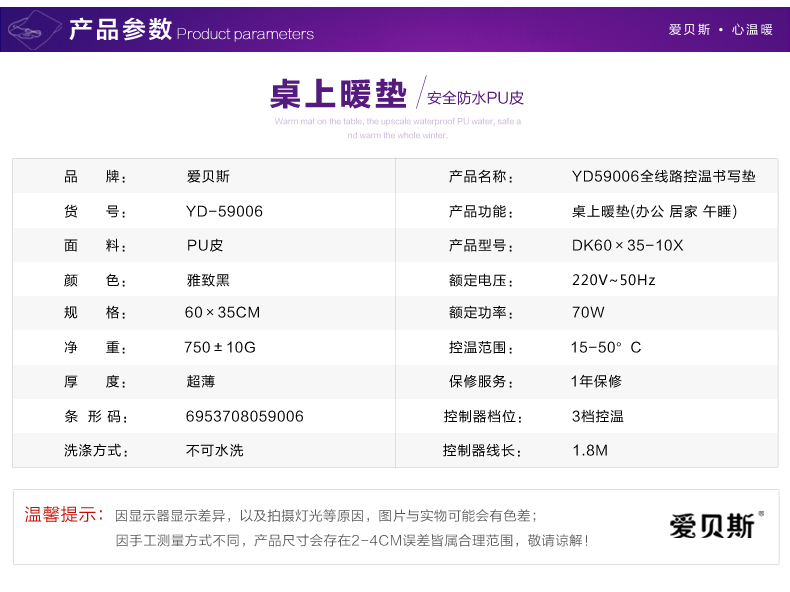Click the 保修服务 label
Viewport: 790px width, 592px height.
click(481, 381)
